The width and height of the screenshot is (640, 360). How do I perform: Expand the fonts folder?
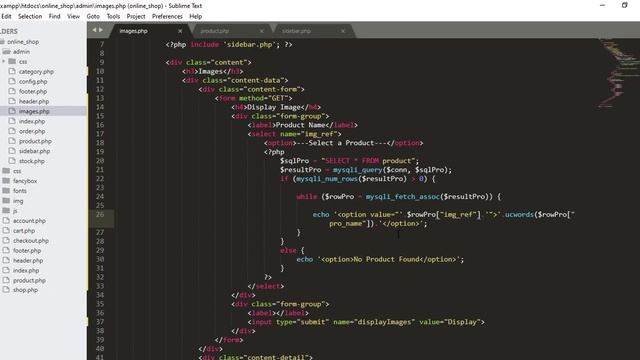click(20, 191)
